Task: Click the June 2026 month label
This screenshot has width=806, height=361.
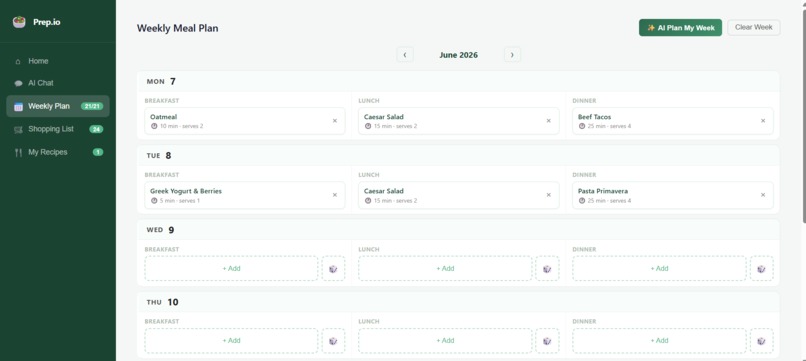Action: tap(459, 55)
